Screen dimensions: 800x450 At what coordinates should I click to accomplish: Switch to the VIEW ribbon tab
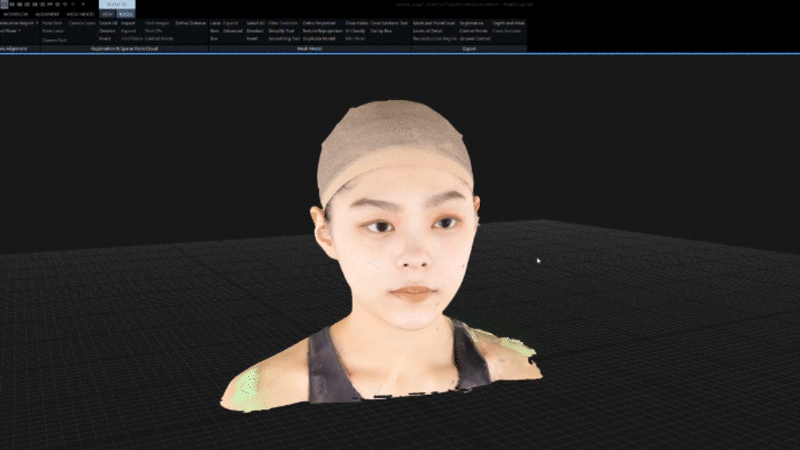pyautogui.click(x=107, y=14)
